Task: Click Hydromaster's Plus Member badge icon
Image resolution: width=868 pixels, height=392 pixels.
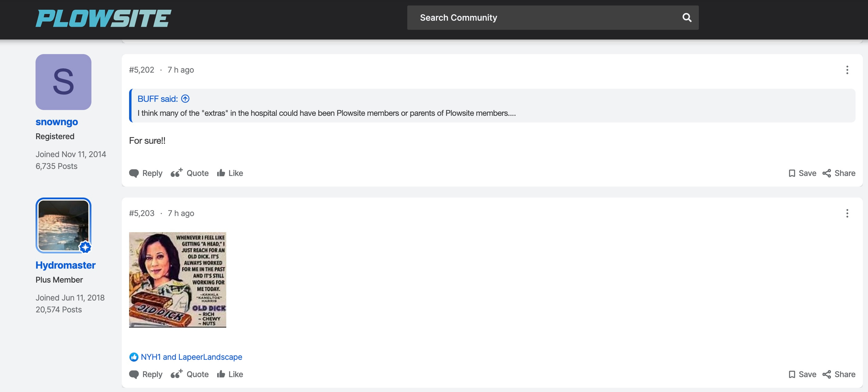Action: [85, 247]
